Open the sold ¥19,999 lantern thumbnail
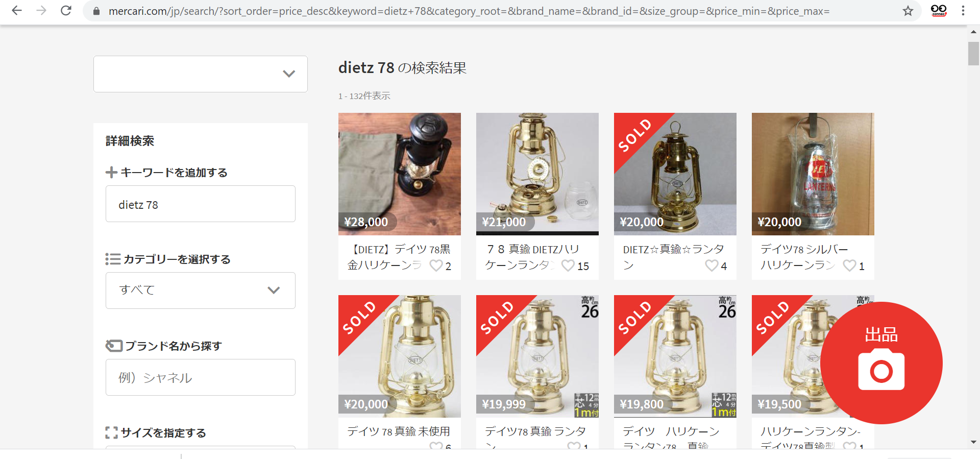Viewport: 980px width, 459px height. (537, 356)
